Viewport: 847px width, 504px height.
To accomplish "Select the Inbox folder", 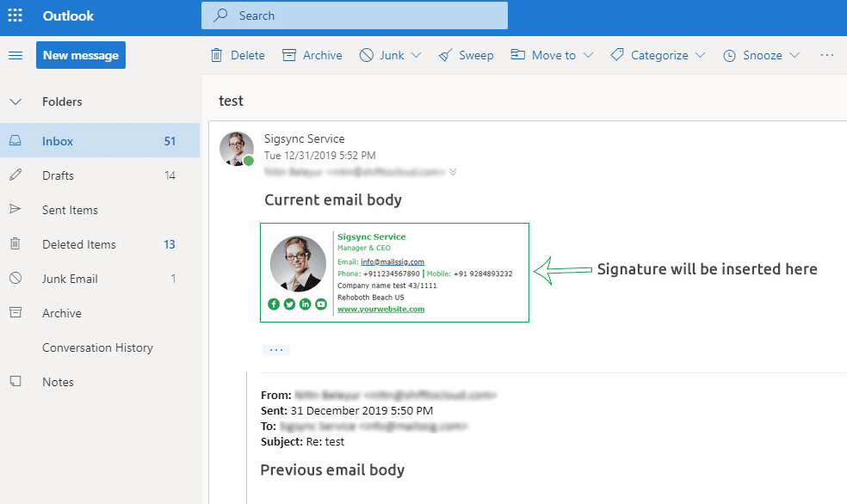I will (x=58, y=141).
